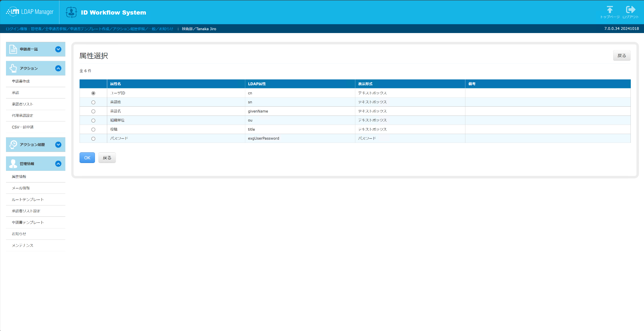Collapse the 管理情報 section chevron

pyautogui.click(x=58, y=164)
